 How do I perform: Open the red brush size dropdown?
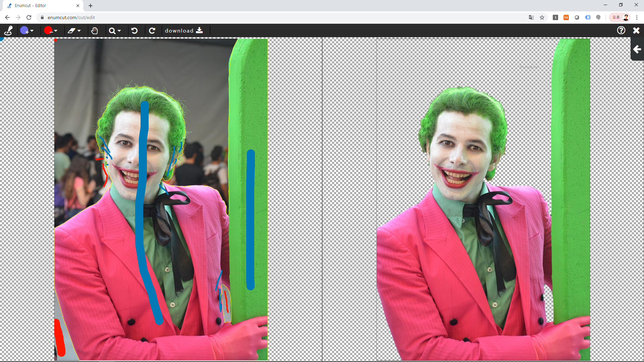(x=56, y=31)
